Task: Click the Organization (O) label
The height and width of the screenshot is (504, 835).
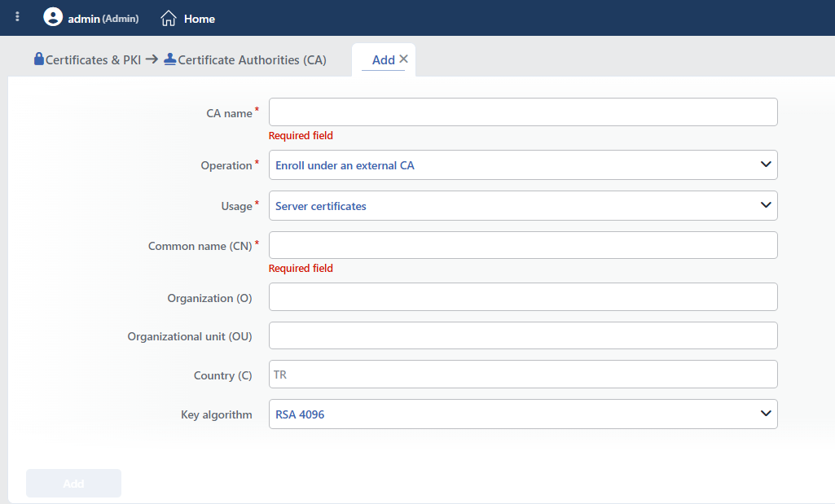Action: point(210,298)
